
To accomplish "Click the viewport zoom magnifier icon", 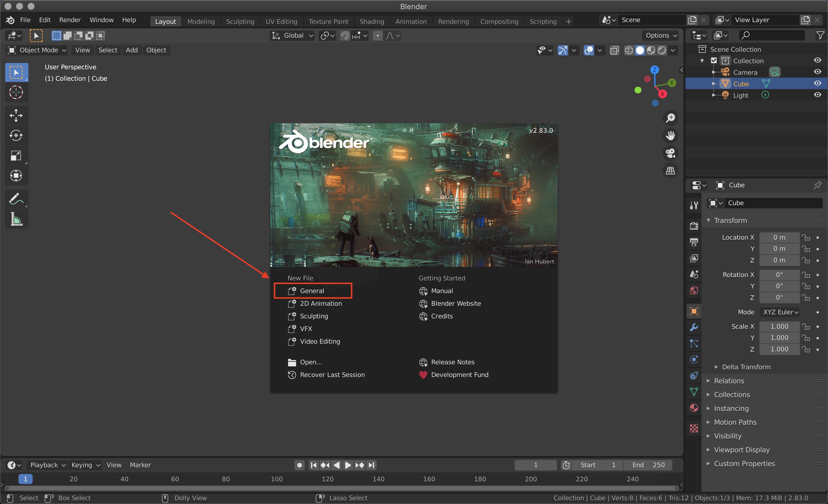I will [670, 118].
